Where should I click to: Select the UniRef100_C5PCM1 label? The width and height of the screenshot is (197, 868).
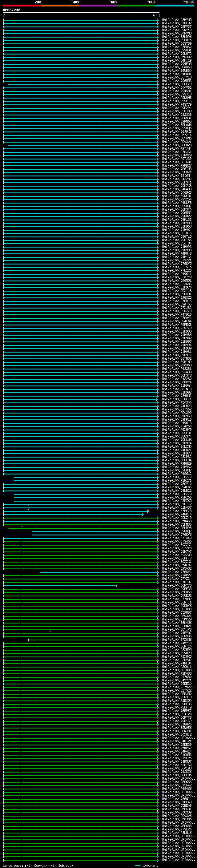177,809
